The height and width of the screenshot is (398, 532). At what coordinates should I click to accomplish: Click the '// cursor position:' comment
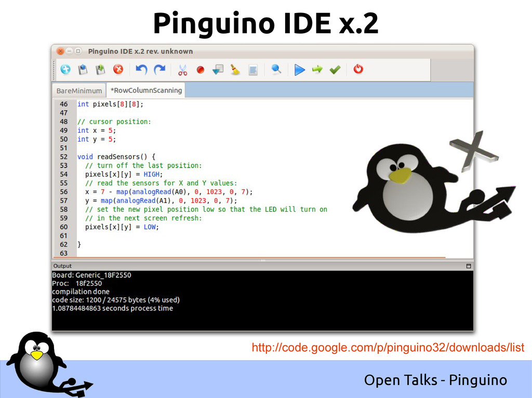(114, 122)
